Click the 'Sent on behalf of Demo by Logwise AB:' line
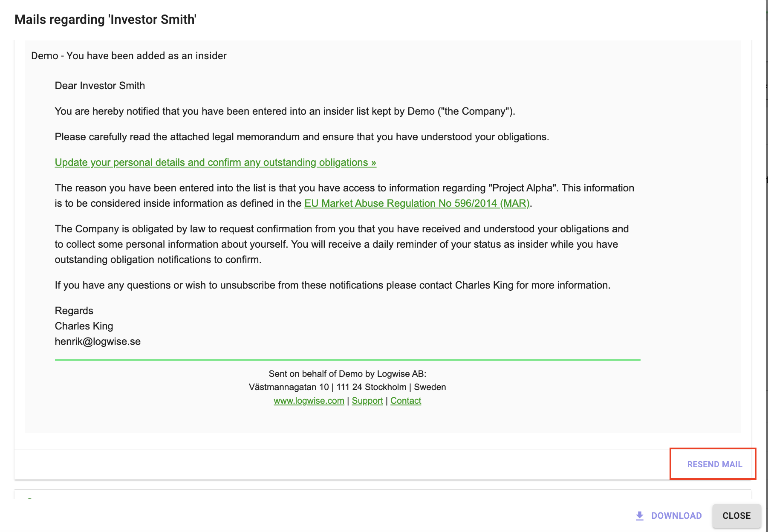Image resolution: width=768 pixels, height=532 pixels. (347, 374)
